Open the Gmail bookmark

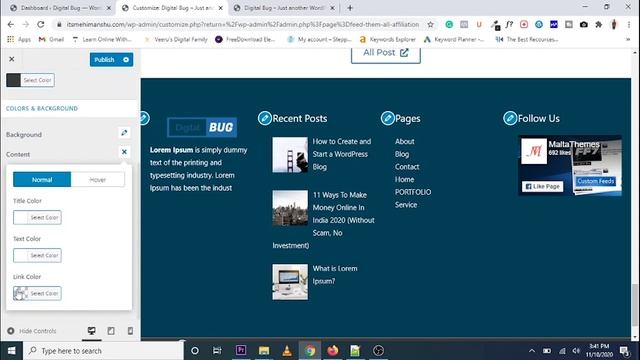click(51, 40)
